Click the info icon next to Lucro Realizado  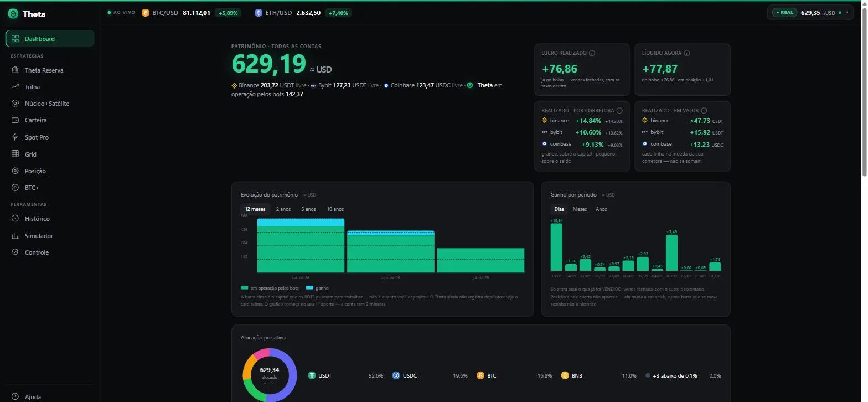click(592, 53)
